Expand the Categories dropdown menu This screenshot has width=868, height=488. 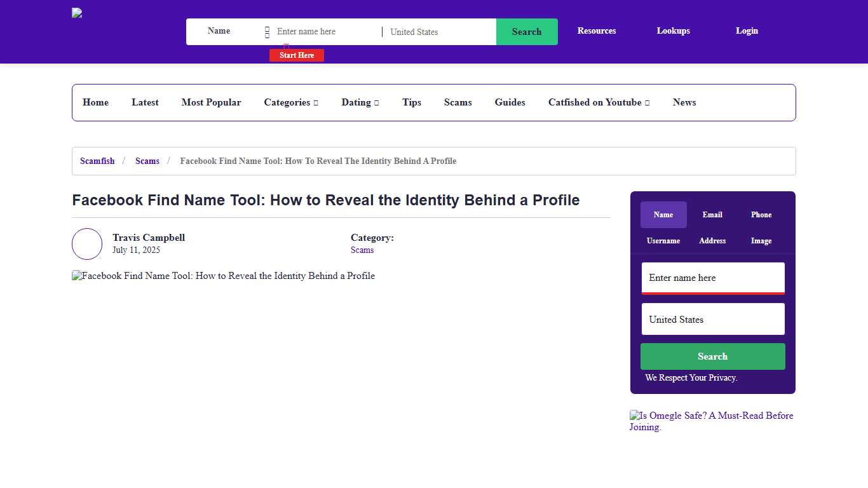(x=291, y=102)
